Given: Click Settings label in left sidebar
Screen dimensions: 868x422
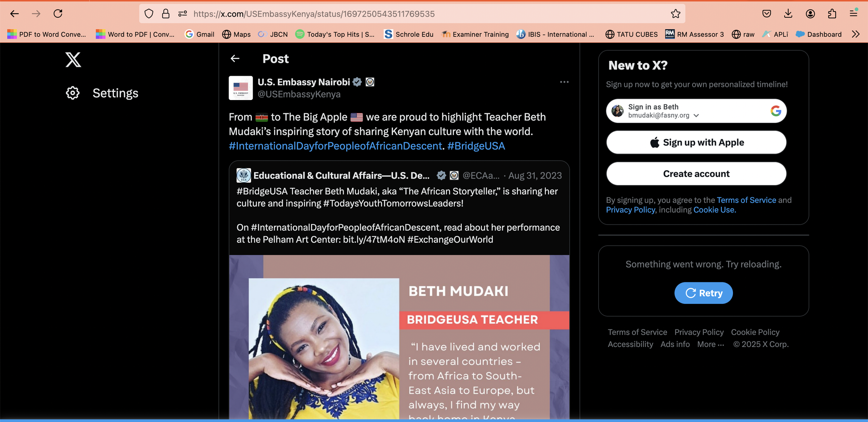Looking at the screenshot, I should [x=115, y=93].
